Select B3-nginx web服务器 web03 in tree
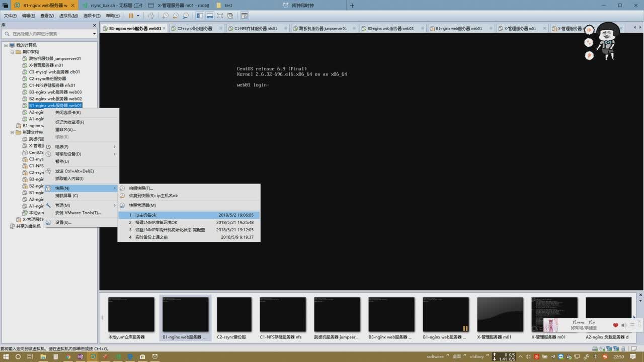This screenshot has width=644, height=362. click(x=55, y=92)
